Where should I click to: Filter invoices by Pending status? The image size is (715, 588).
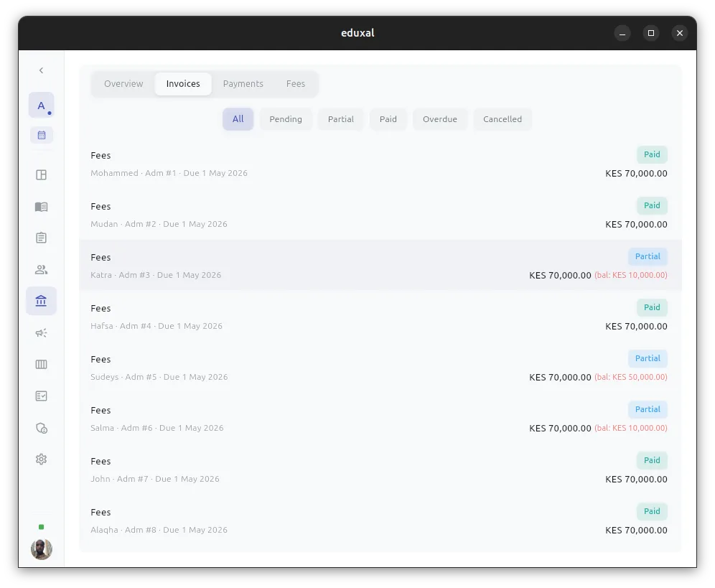coord(286,118)
